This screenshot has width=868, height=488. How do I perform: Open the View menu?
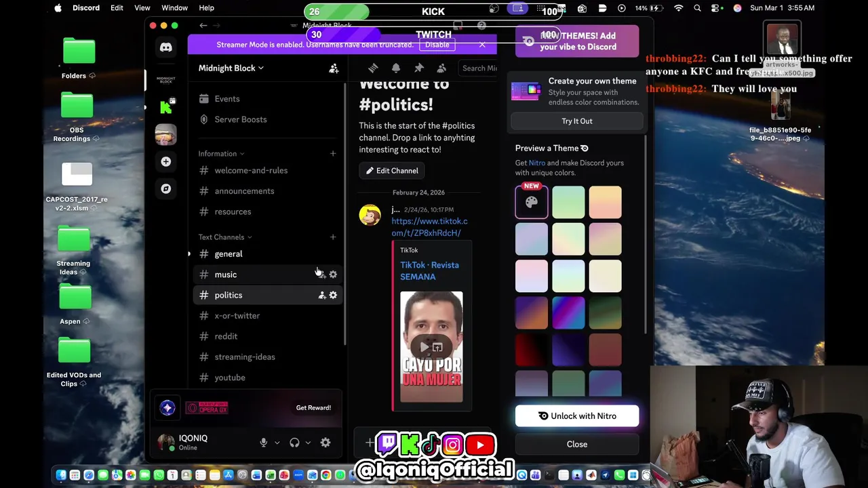142,8
